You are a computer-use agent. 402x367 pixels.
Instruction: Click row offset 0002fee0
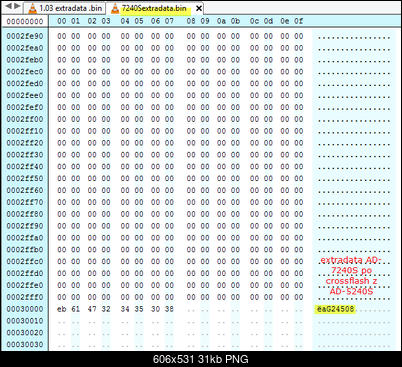25,95
